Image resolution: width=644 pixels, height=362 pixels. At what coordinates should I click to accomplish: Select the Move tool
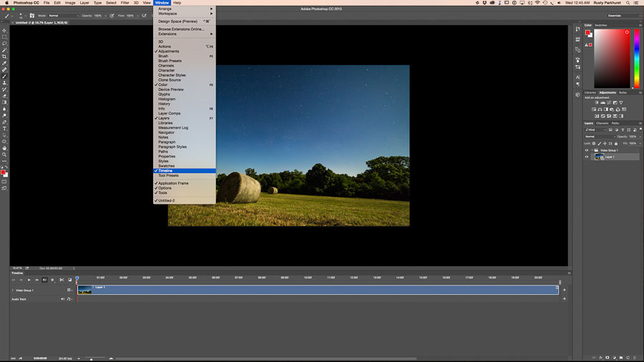coord(4,30)
